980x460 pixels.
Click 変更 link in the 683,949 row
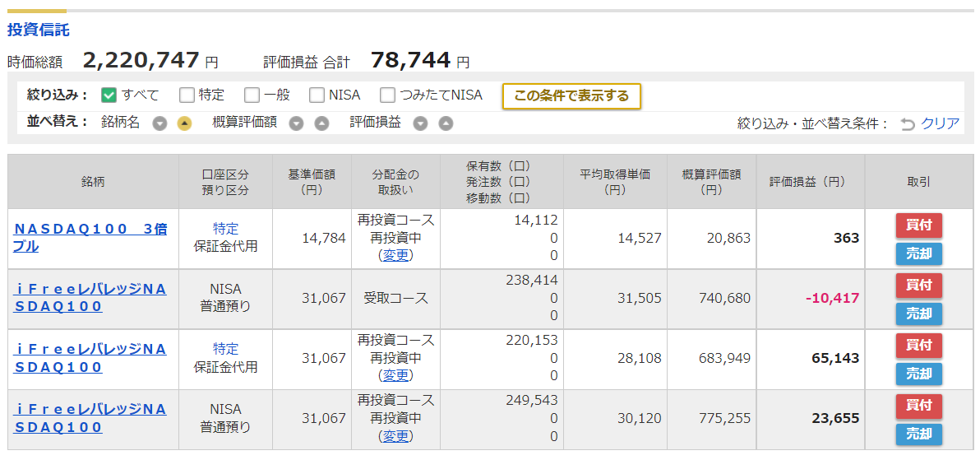395,375
